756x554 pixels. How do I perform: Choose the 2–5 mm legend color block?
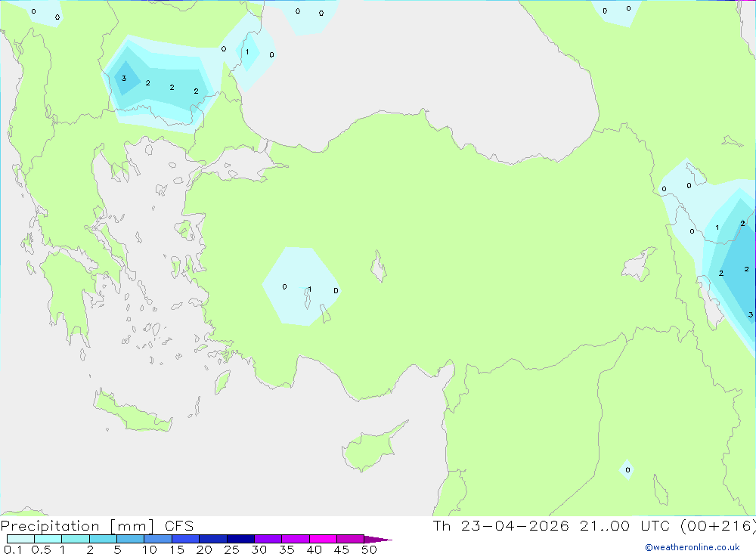tap(103, 539)
